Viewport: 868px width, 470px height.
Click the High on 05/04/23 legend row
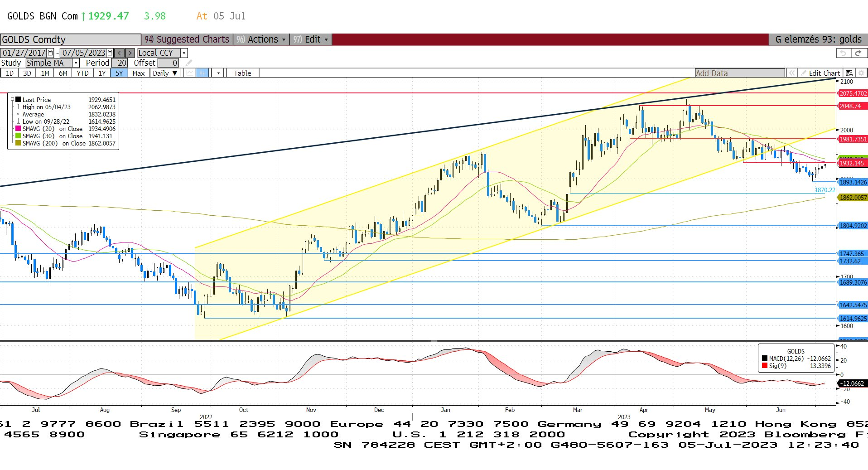(66, 107)
